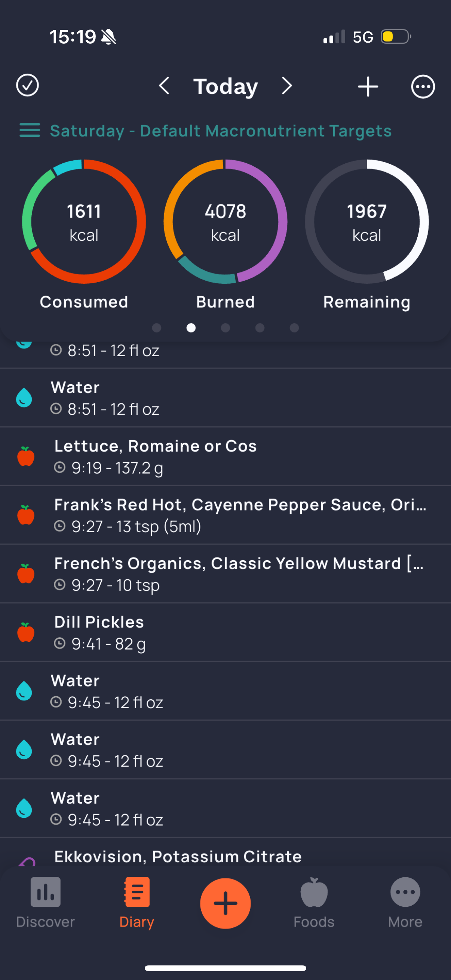Tap the plus icon in top header
Image resolution: width=451 pixels, height=980 pixels.
click(x=368, y=87)
